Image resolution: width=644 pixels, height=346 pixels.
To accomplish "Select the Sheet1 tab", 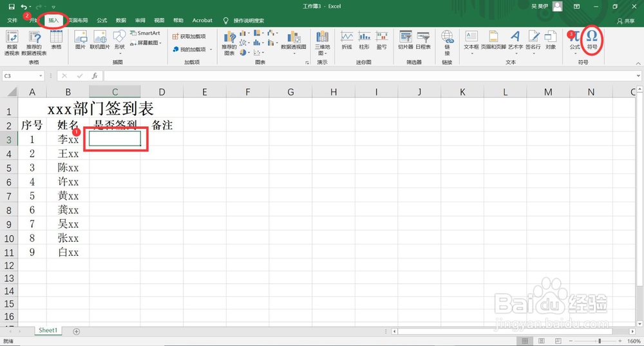I will point(48,331).
